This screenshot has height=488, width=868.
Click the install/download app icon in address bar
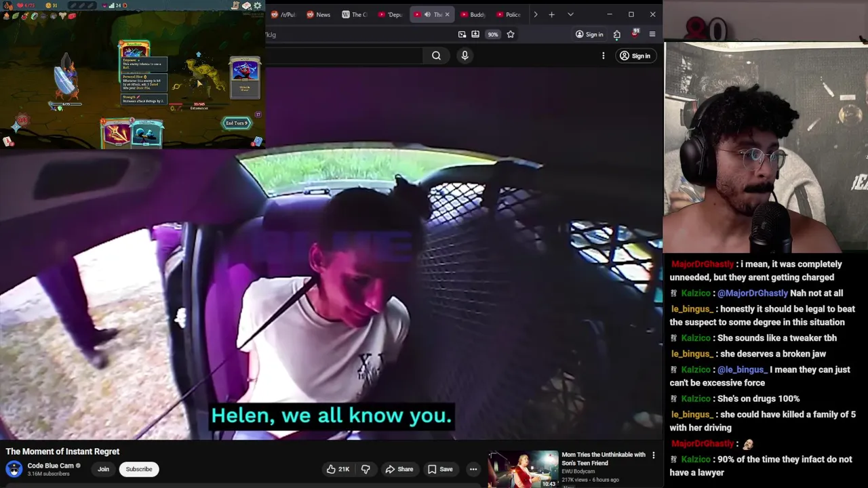tap(475, 35)
